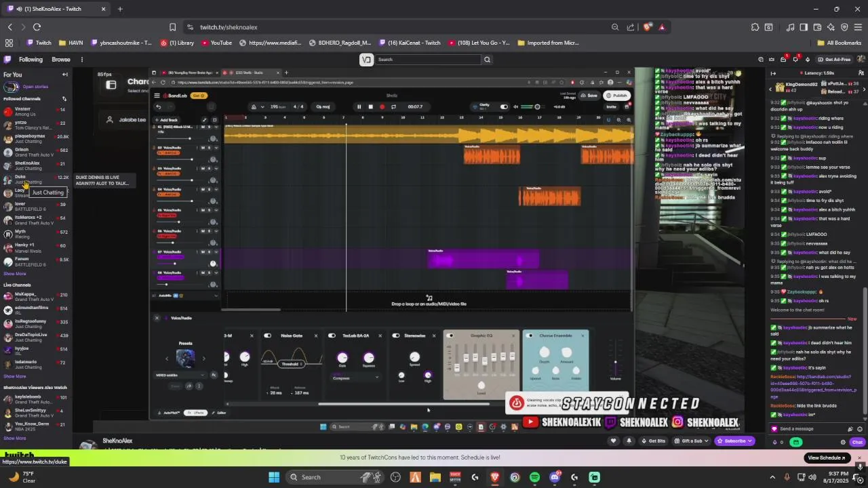Sort the Followed Channels list
This screenshot has height=488, width=868.
click(x=64, y=99)
